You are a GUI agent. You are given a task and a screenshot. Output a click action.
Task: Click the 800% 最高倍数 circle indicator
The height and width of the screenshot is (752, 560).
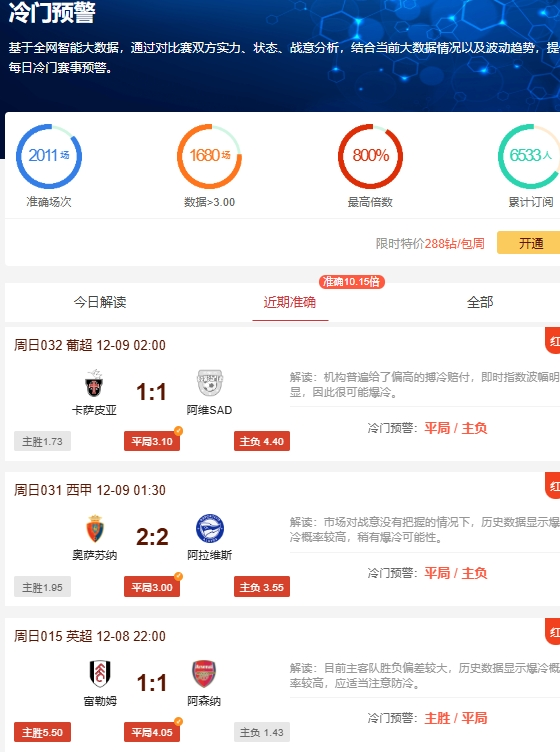pyautogui.click(x=371, y=156)
